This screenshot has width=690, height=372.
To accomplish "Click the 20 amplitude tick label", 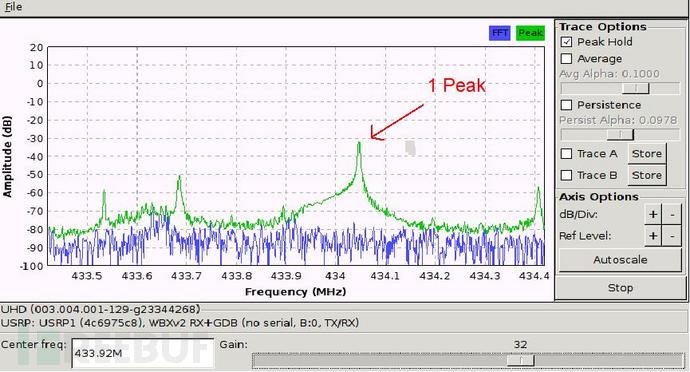I will pos(37,47).
